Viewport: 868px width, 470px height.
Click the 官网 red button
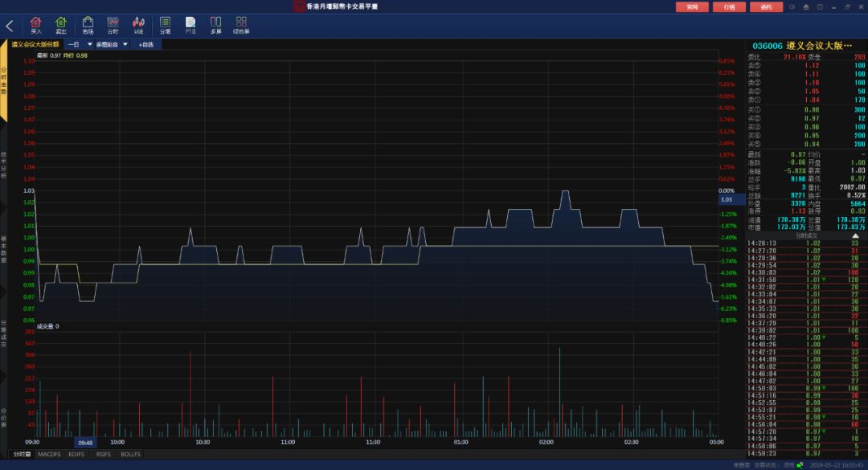pos(692,6)
